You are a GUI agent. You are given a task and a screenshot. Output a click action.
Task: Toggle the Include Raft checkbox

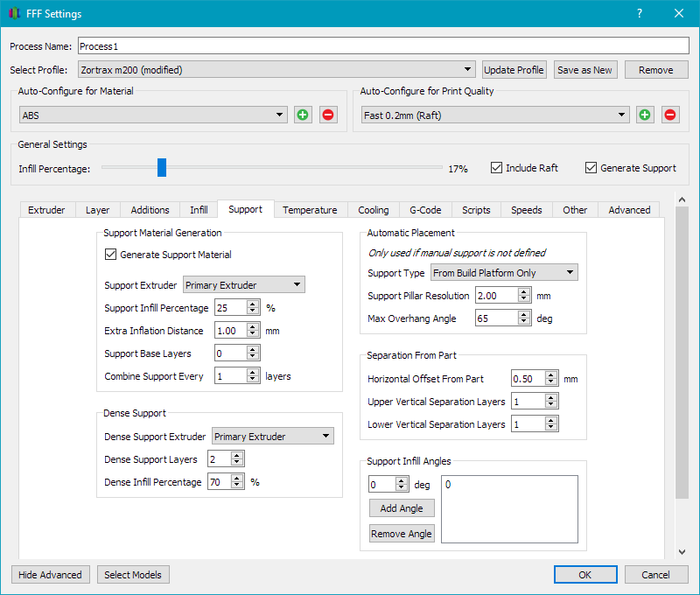click(496, 168)
